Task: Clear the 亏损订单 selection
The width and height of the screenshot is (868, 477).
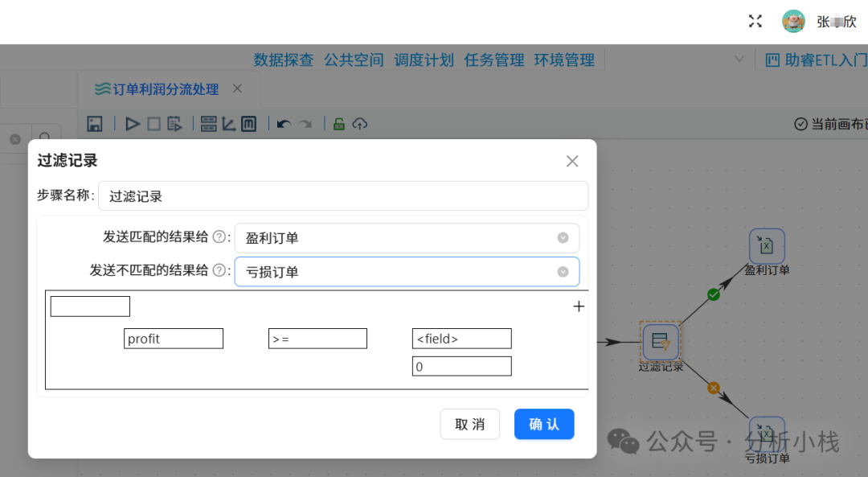Action: [x=563, y=271]
